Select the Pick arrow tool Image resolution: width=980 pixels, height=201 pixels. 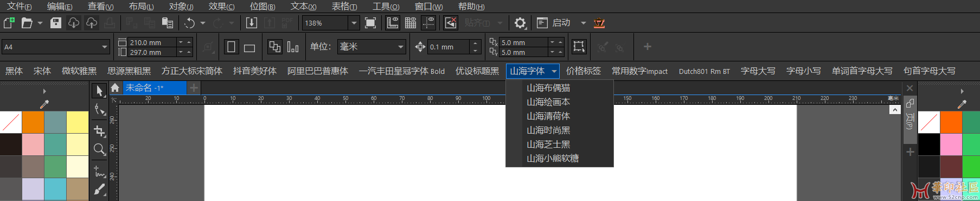99,91
